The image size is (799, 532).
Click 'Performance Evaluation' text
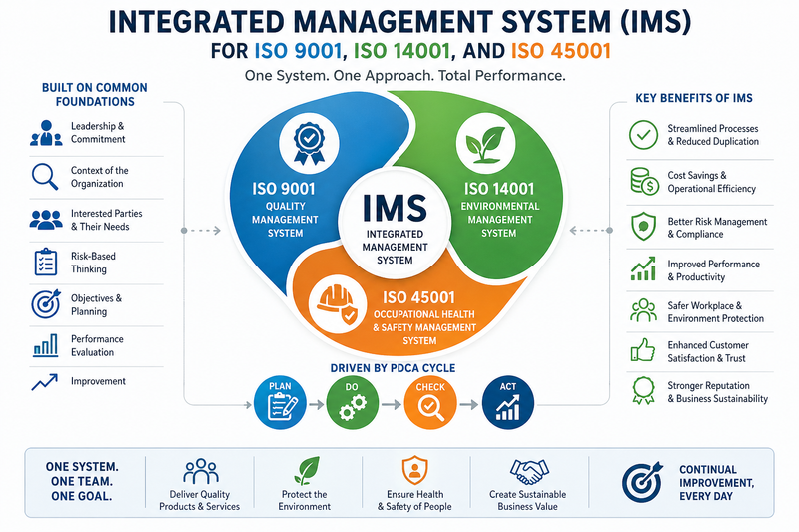coord(97,345)
